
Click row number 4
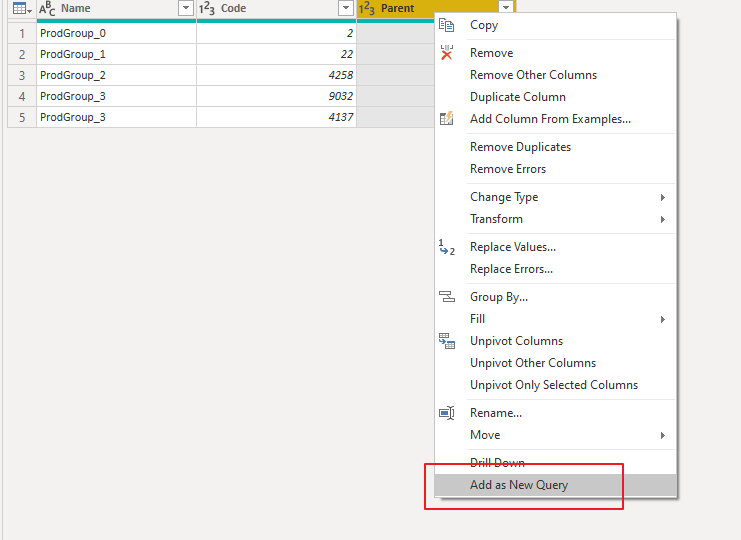(x=22, y=96)
